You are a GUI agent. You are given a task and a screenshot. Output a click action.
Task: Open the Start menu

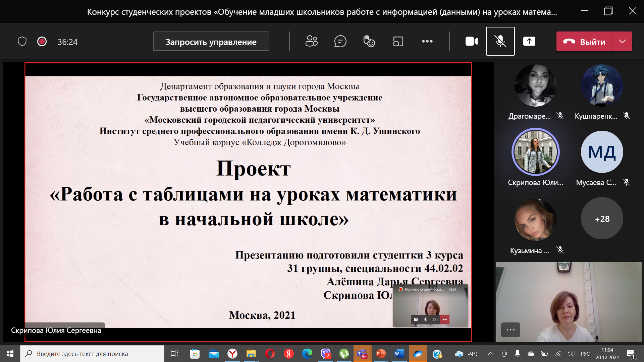tap(10, 354)
